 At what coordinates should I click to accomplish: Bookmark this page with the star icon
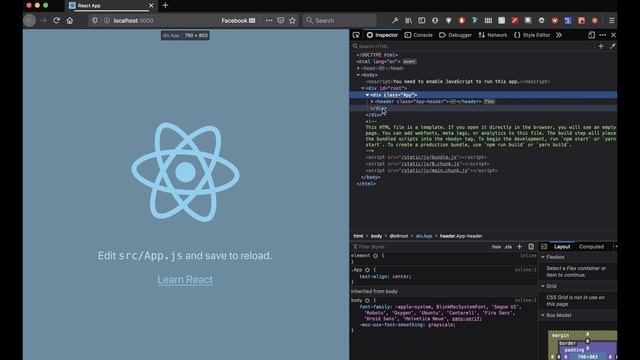292,20
